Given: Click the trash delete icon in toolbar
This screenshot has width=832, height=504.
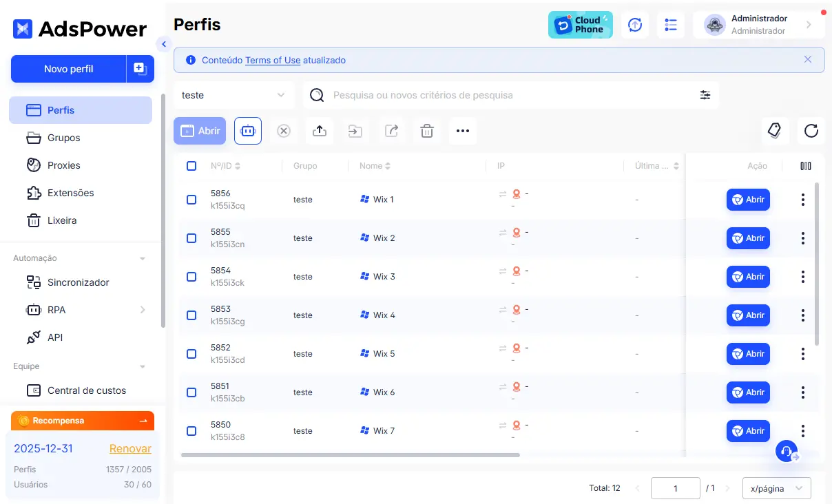Looking at the screenshot, I should [427, 131].
